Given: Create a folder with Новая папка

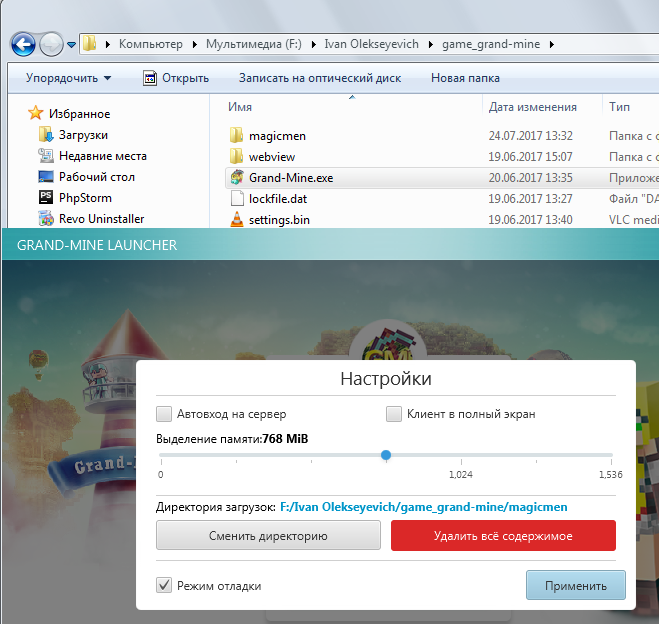Looking at the screenshot, I should pos(465,78).
